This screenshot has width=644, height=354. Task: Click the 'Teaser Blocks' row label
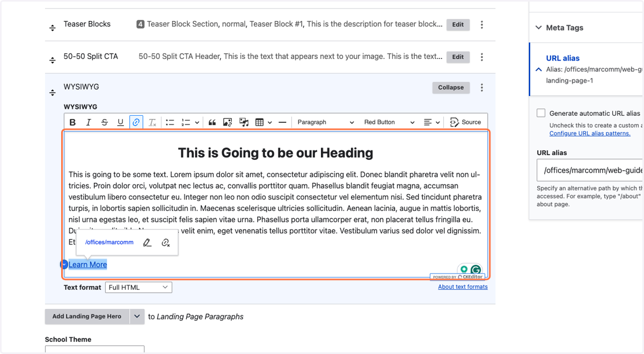pos(87,24)
